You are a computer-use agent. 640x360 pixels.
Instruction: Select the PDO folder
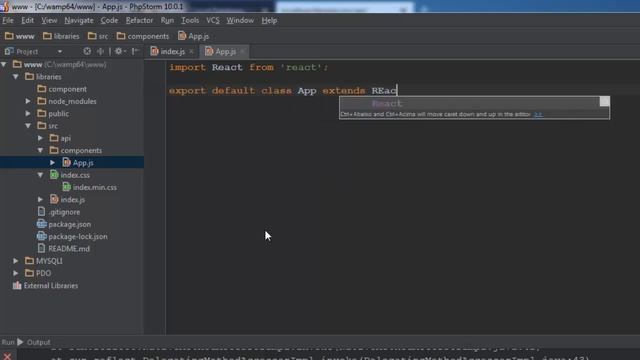pos(38,273)
